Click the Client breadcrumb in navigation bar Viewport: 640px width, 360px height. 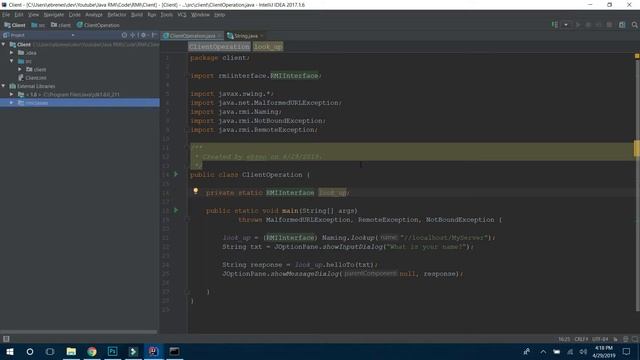click(x=15, y=25)
